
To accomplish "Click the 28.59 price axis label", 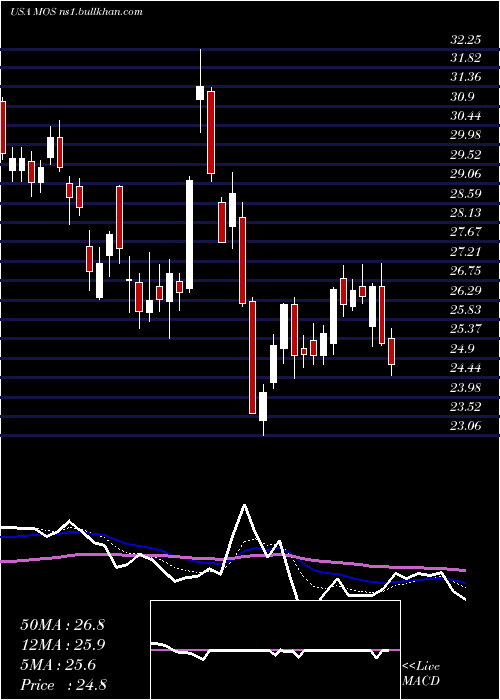I will click(466, 193).
